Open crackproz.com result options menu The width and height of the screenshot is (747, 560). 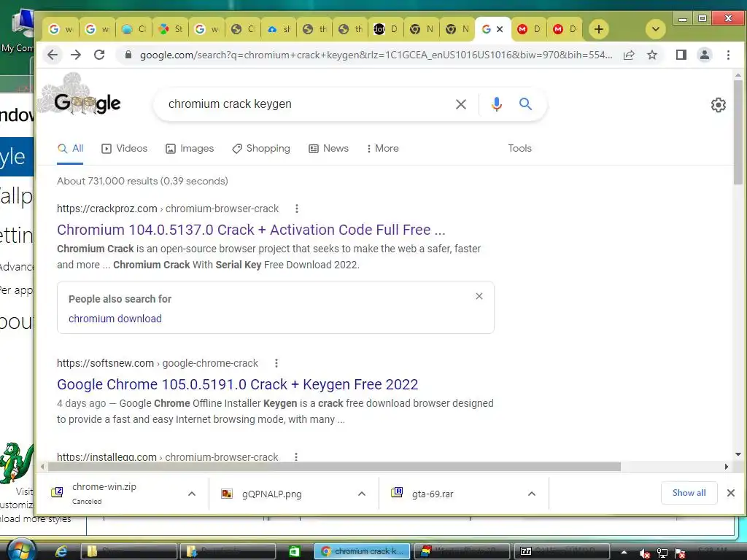[296, 209]
